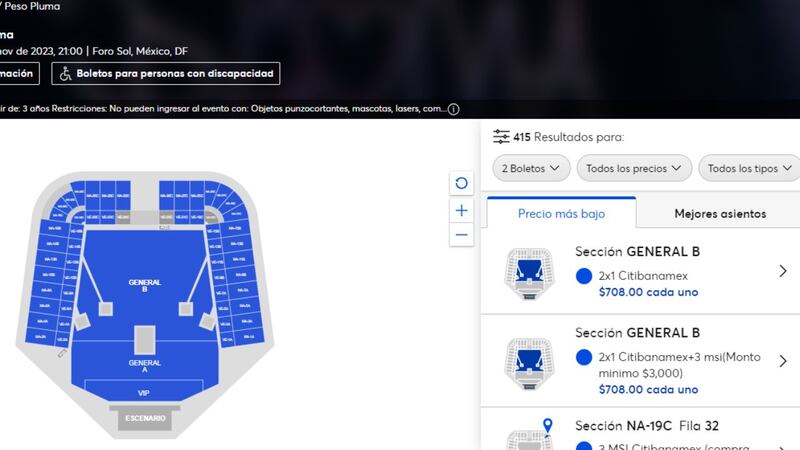Expand the Todos los precios dropdown
Screen dimensions: 800x450
tap(634, 168)
